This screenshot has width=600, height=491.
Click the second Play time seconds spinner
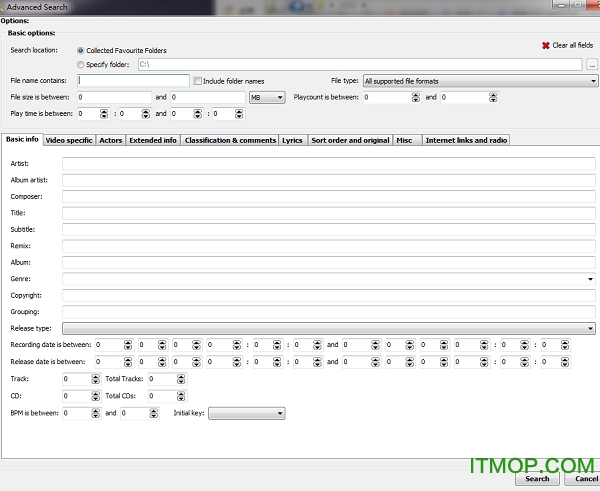(239, 114)
